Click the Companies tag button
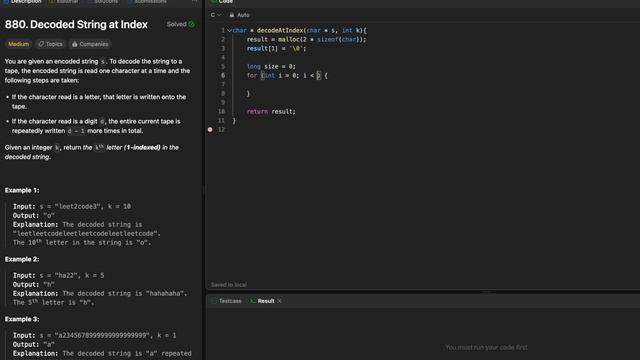640x360 pixels. click(90, 44)
